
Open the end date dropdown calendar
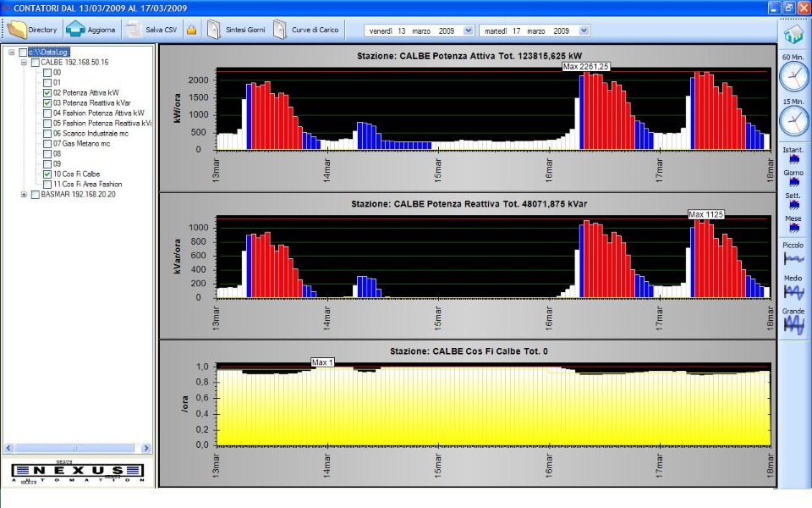tap(584, 30)
